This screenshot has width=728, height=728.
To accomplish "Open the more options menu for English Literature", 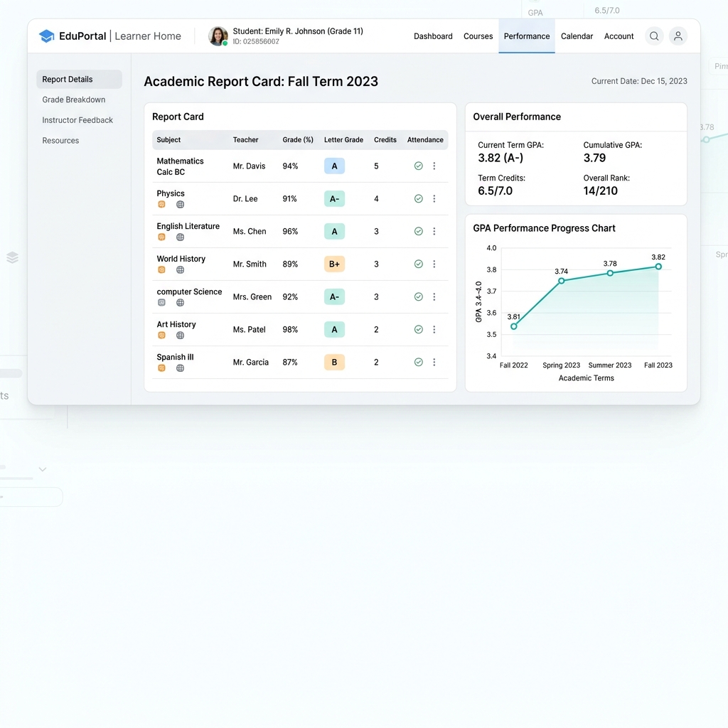I will pyautogui.click(x=434, y=231).
